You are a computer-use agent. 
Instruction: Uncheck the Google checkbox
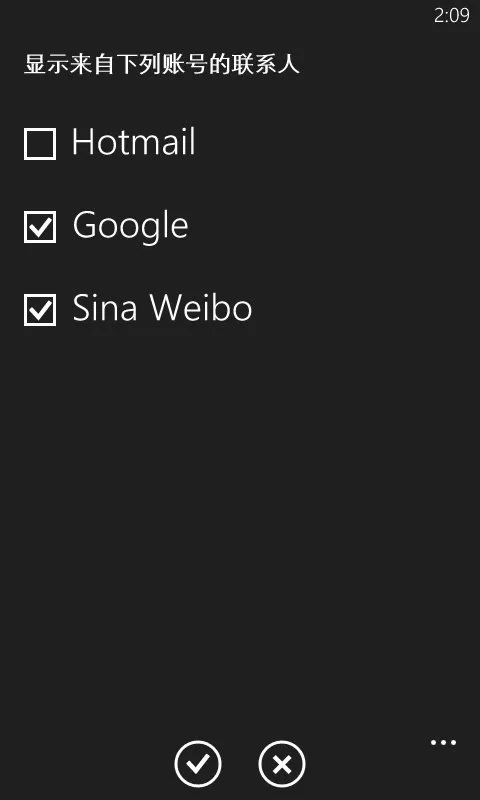coord(40,227)
